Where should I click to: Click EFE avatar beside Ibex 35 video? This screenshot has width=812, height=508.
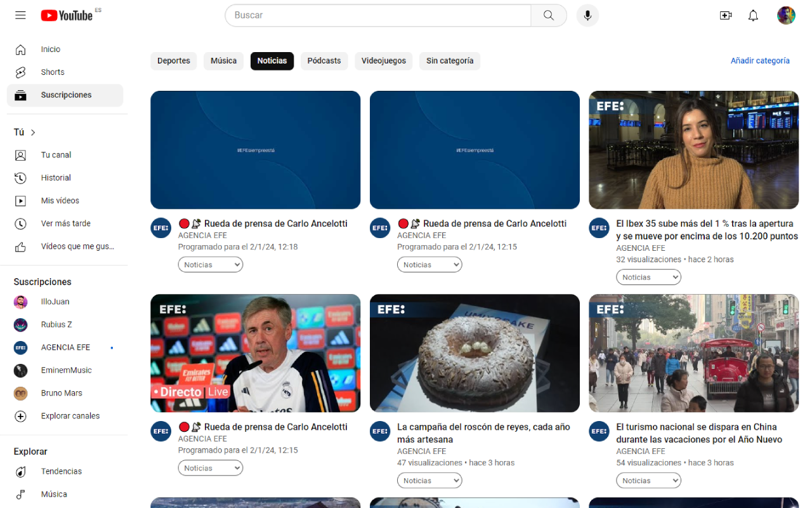pos(599,228)
